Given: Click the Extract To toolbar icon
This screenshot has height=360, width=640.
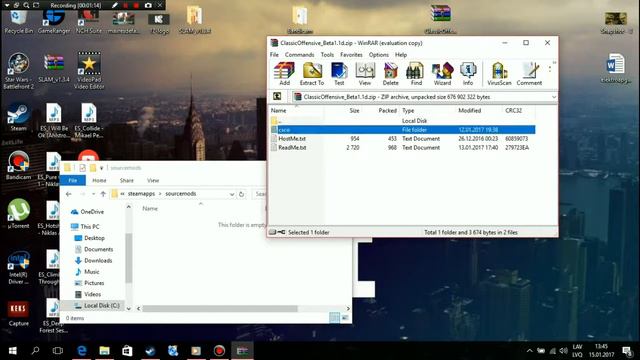Looking at the screenshot, I should (312, 73).
